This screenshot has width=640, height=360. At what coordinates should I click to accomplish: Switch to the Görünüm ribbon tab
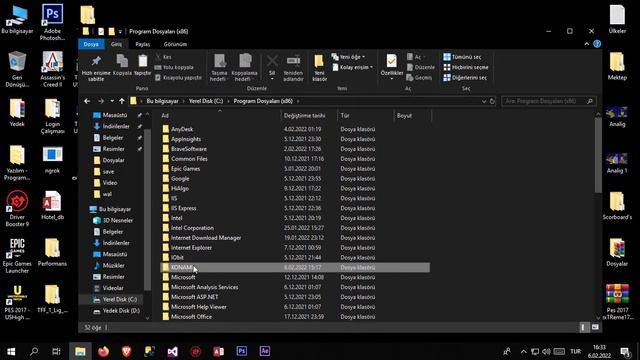(x=175, y=44)
